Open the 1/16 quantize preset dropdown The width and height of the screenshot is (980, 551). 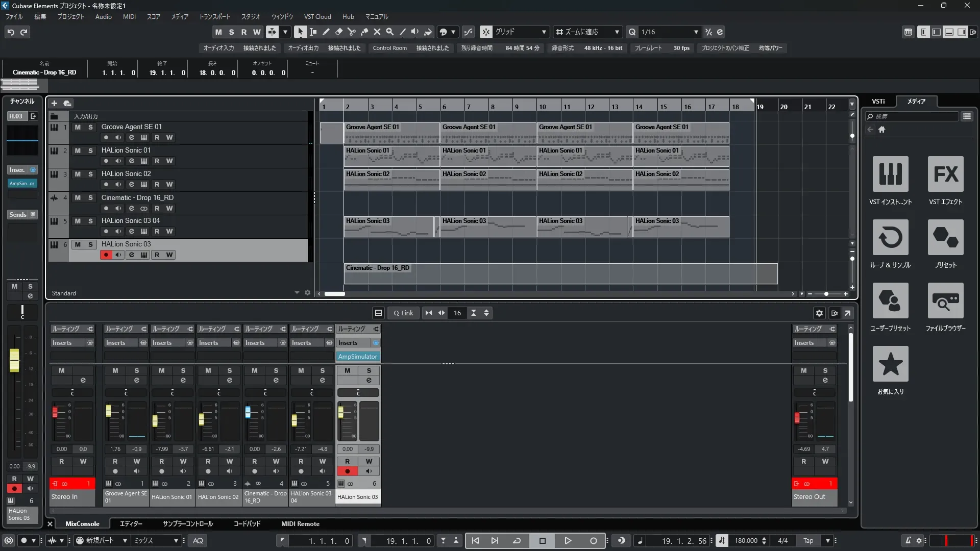click(x=696, y=32)
